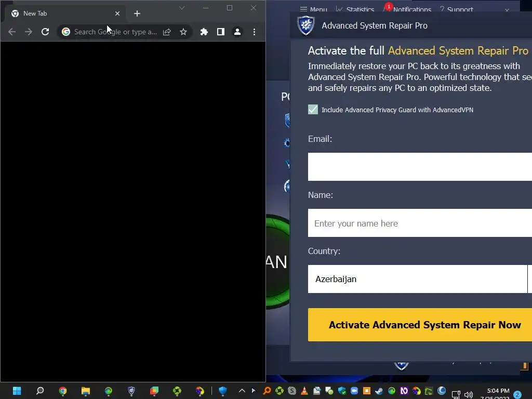
Task: Open Chrome three-dot menu
Action: [x=254, y=32]
